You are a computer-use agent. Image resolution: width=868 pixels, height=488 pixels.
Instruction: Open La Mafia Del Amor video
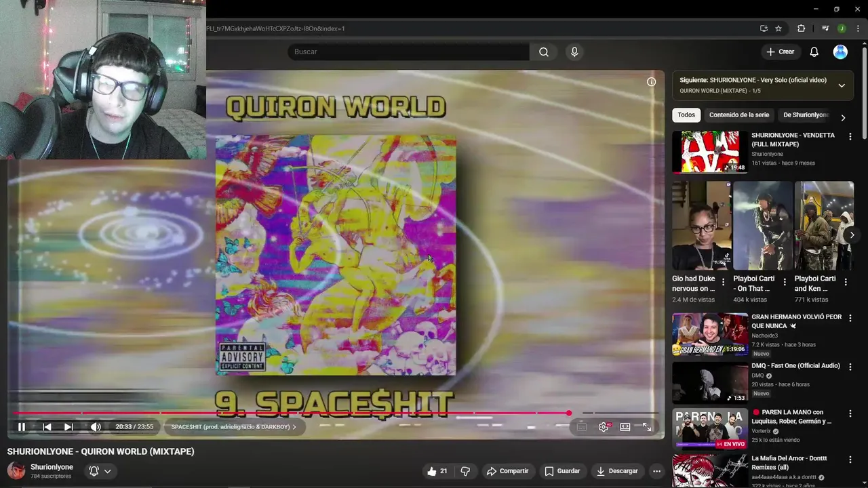(710, 471)
